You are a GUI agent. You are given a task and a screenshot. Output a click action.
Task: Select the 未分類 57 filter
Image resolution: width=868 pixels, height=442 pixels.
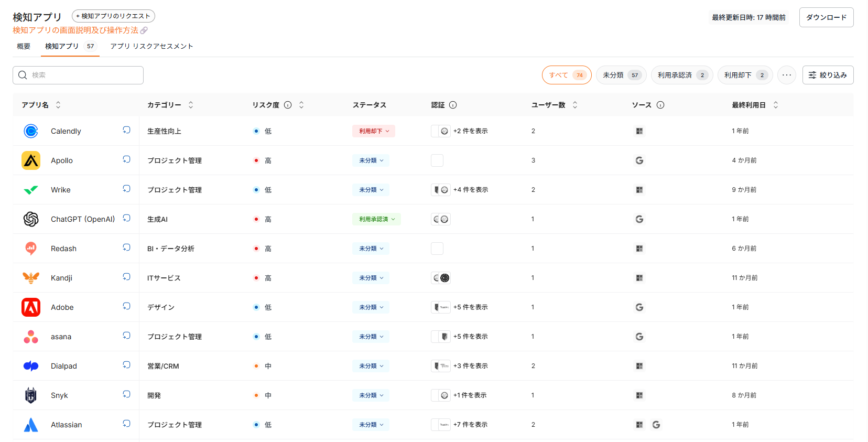tap(621, 75)
